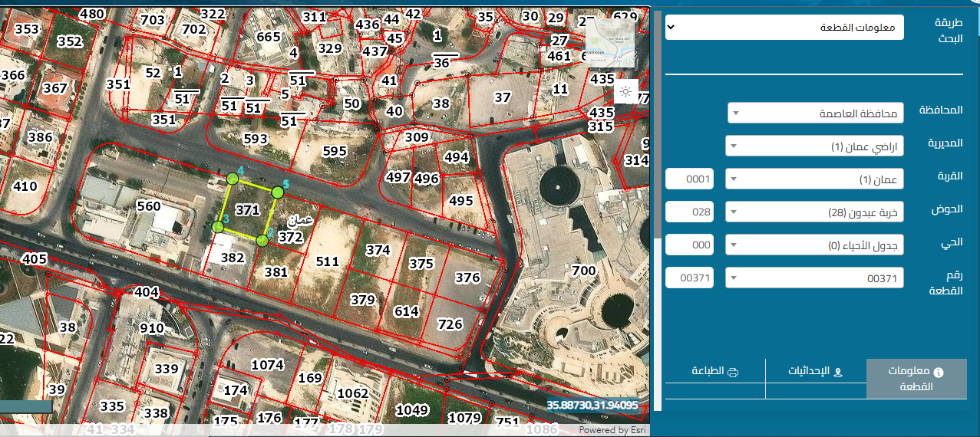Click green vertex marker at parcel's bottom-right corner
Image resolution: width=980 pixels, height=437 pixels.
click(262, 240)
